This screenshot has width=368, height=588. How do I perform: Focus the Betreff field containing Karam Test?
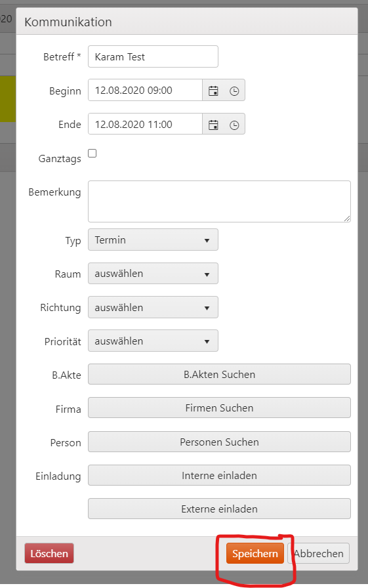tap(153, 56)
